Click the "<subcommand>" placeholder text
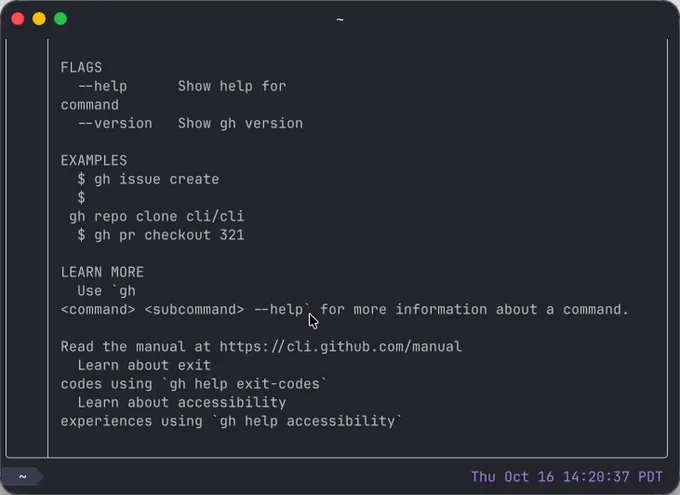Image resolution: width=680 pixels, height=495 pixels. (x=194, y=309)
